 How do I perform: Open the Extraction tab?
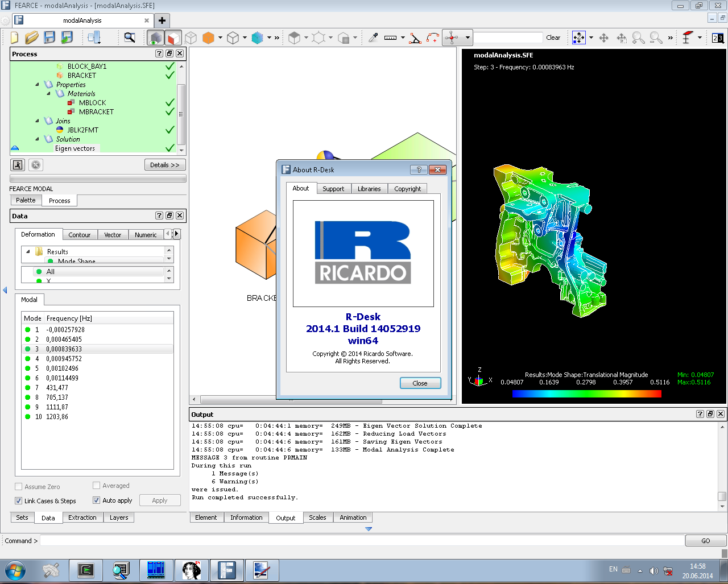82,517
